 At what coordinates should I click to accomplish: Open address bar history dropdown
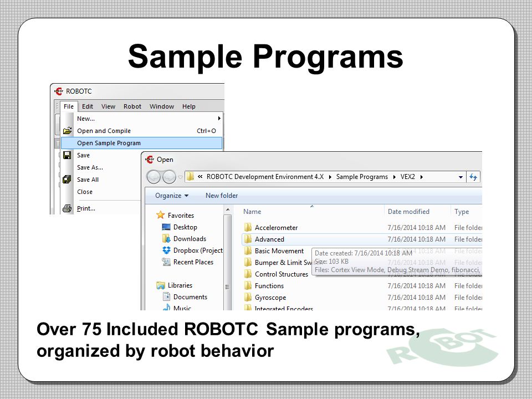(461, 177)
